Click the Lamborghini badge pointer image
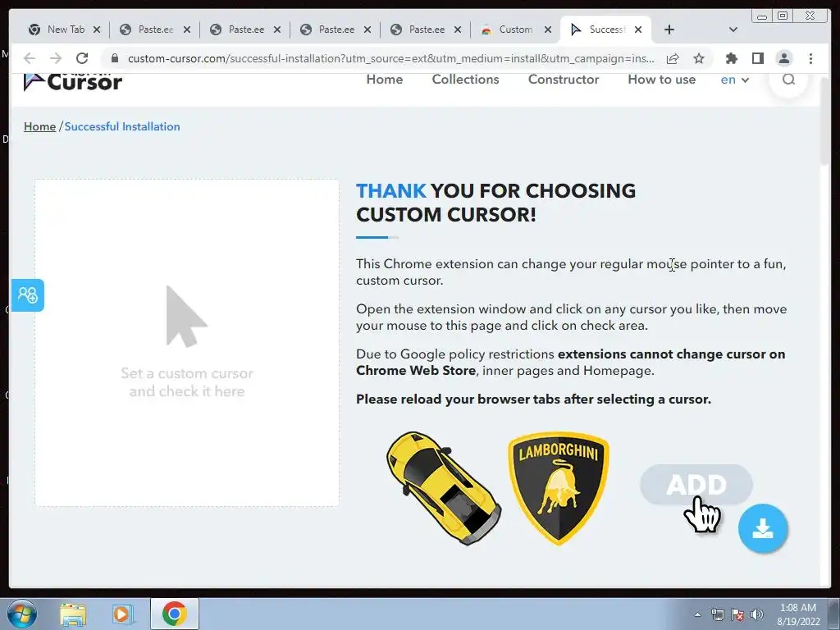Viewport: 840px width, 630px height. (558, 488)
